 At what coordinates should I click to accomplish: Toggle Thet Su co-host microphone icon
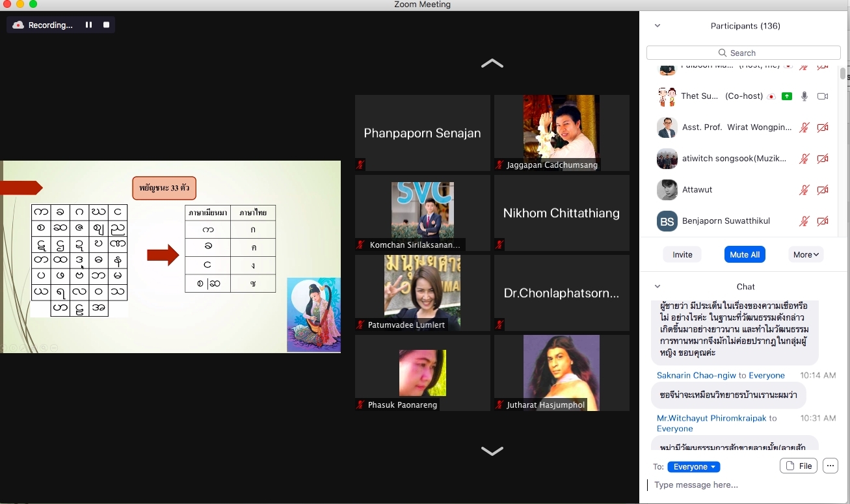(804, 96)
